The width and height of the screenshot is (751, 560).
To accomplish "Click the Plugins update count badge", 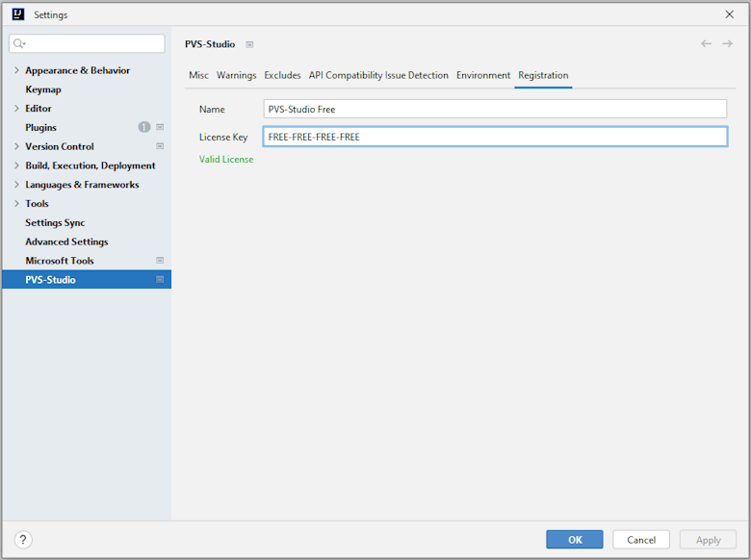I will pos(144,127).
